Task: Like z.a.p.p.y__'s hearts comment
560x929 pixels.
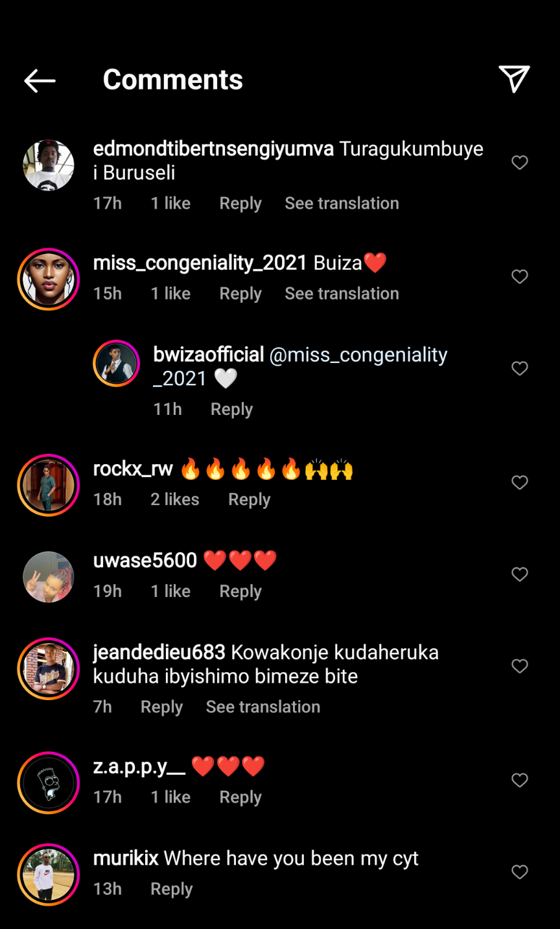Action: tap(520, 780)
